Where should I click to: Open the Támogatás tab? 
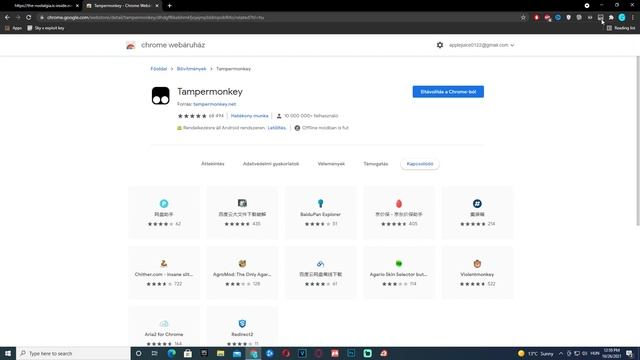[376, 164]
